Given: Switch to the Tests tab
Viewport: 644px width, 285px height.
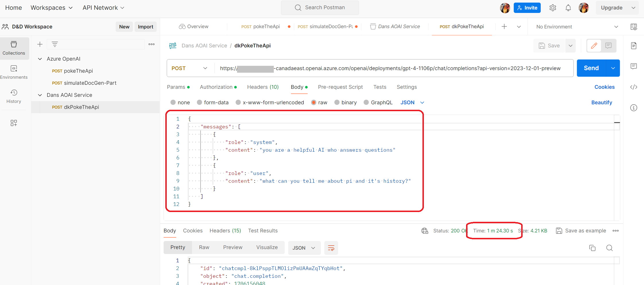Looking at the screenshot, I should point(380,87).
